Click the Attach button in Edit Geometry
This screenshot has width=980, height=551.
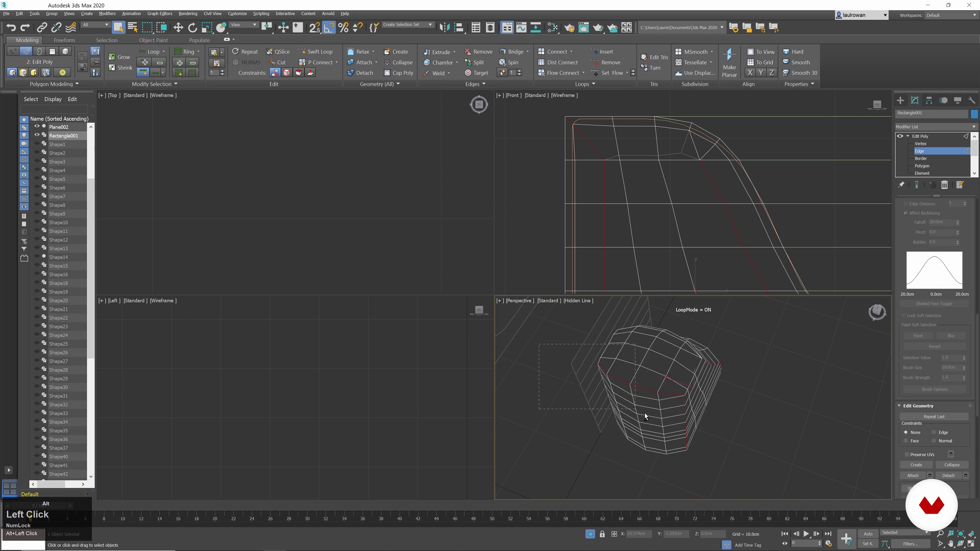pyautogui.click(x=913, y=475)
